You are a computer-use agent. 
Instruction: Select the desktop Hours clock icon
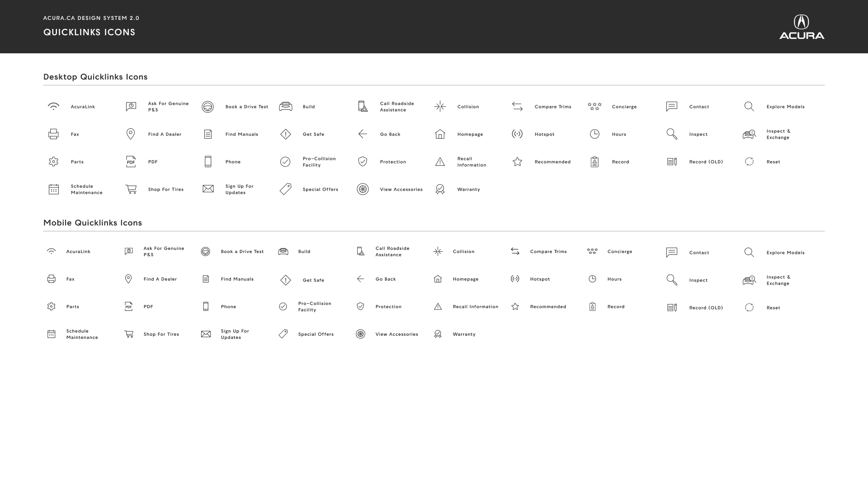pos(594,134)
